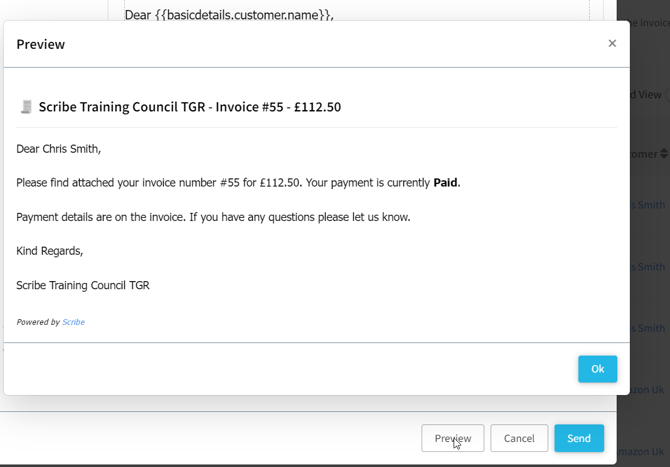Screen dimensions: 670x467
Task: Select the invoice #55 subject heading
Action: 190,107
